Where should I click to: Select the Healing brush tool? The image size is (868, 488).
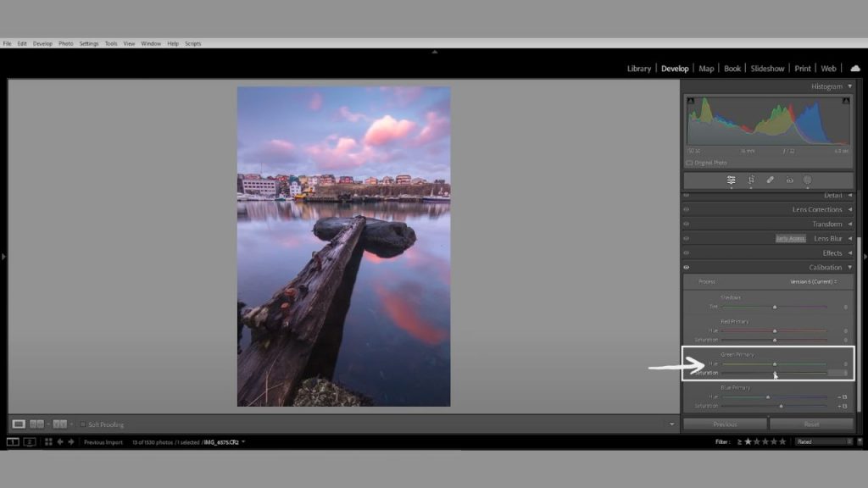click(x=770, y=180)
